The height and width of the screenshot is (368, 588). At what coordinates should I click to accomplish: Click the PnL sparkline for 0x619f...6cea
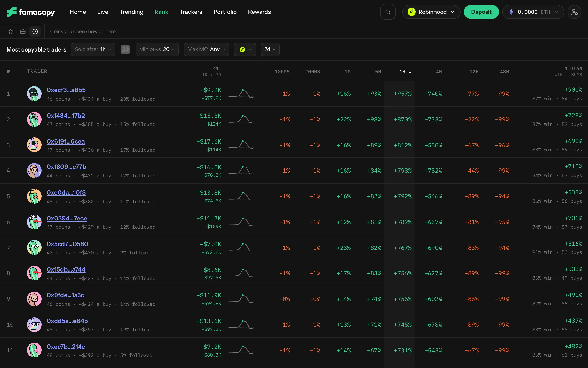pyautogui.click(x=241, y=145)
